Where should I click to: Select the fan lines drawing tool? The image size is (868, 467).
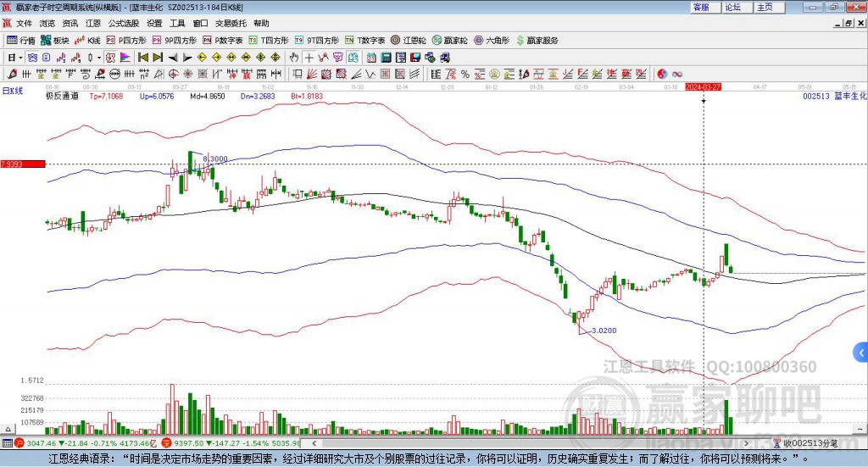[x=312, y=74]
